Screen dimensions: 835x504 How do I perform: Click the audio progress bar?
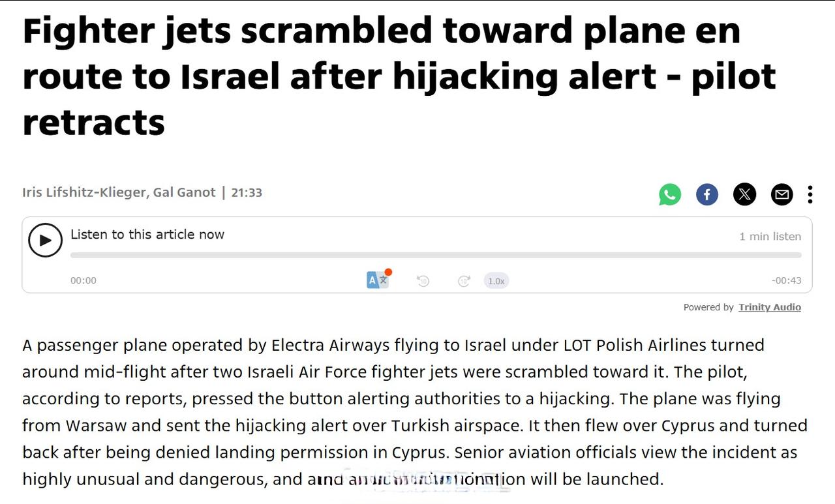pos(436,255)
